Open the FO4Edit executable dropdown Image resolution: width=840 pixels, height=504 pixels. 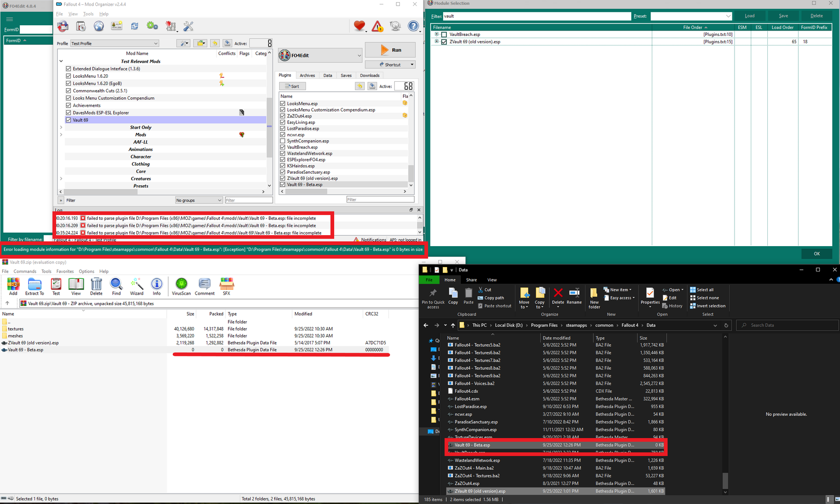coord(320,56)
